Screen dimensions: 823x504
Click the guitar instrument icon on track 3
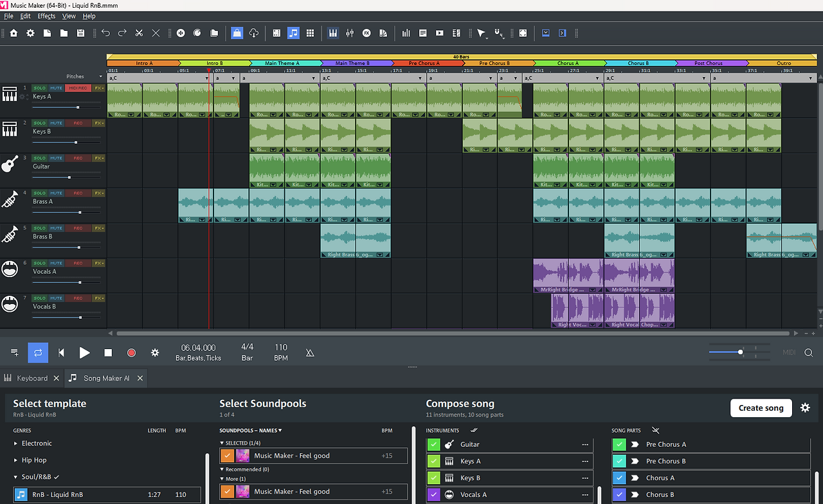pos(10,164)
